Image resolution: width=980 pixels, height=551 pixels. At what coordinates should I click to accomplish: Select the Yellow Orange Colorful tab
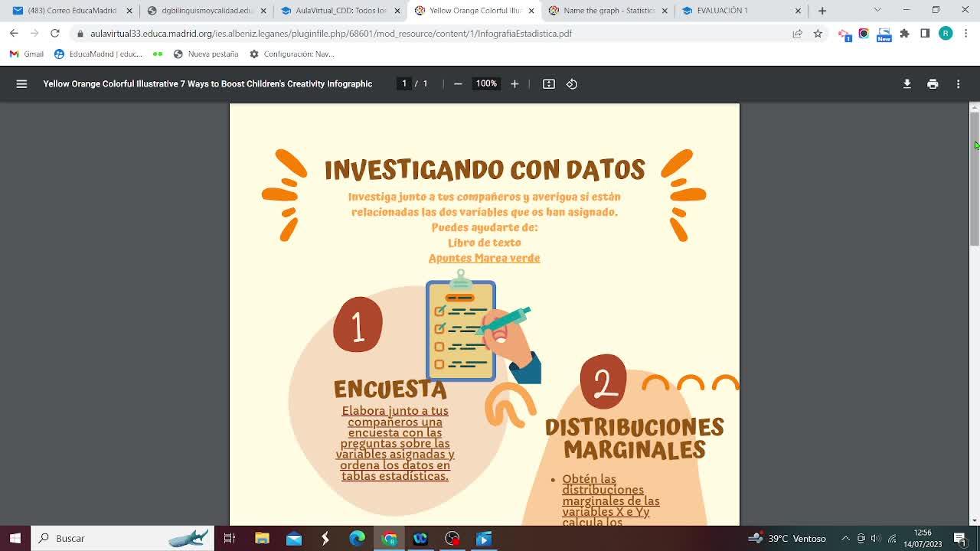click(475, 11)
